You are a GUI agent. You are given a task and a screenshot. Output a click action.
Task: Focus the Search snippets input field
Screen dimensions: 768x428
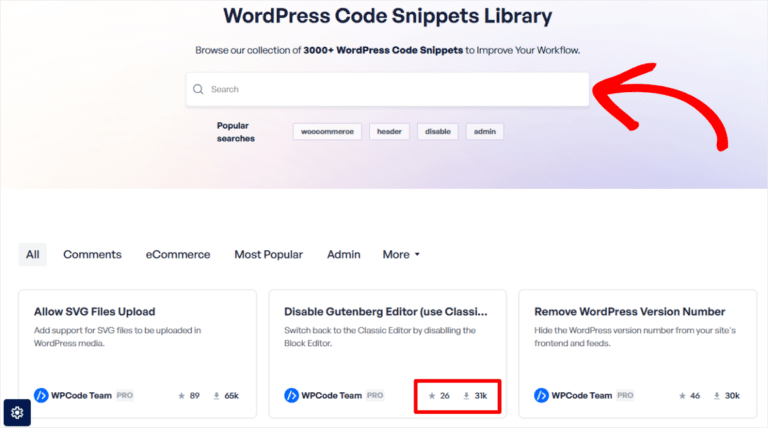[387, 89]
